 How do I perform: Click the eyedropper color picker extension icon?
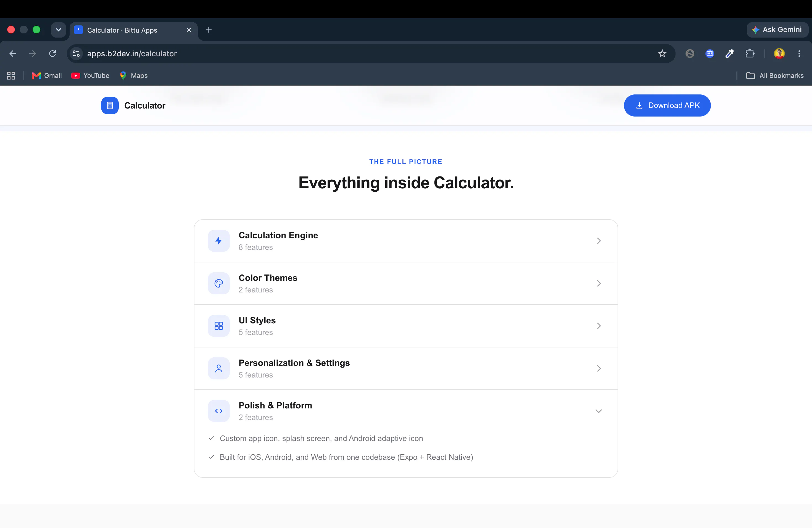[729, 54]
